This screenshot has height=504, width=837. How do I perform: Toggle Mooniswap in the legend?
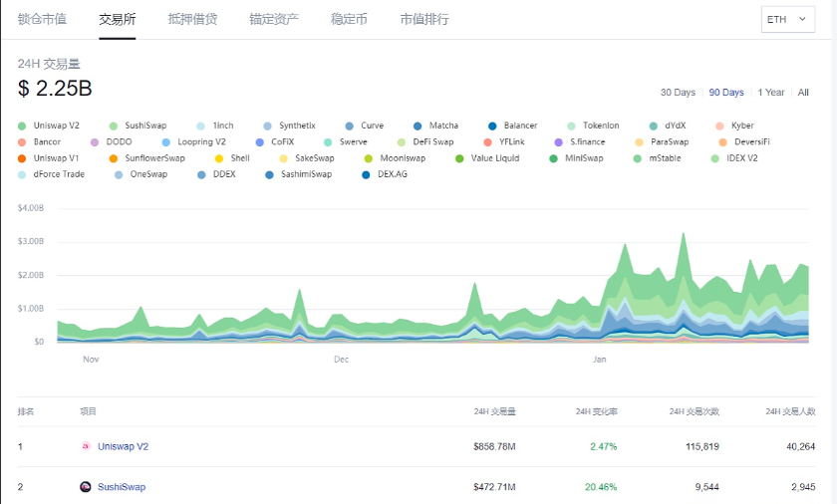(395, 157)
